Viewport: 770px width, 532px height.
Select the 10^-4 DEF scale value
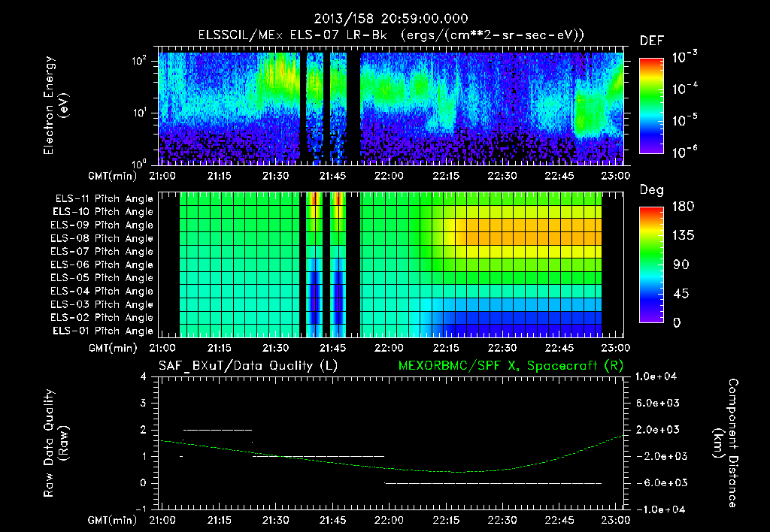coord(685,89)
